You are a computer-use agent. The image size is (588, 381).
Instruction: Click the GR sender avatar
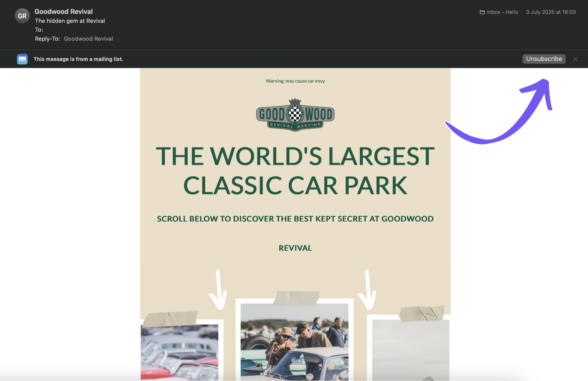[x=22, y=16]
